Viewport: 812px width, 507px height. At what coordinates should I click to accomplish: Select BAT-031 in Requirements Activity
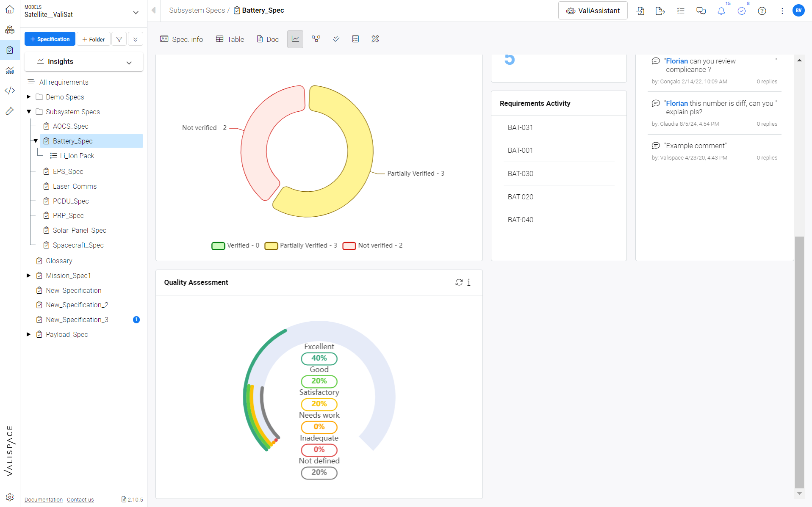(559, 127)
